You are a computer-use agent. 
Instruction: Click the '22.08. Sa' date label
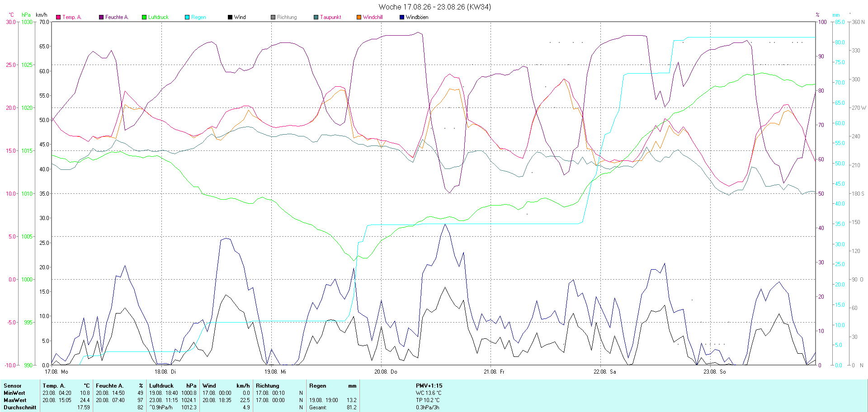click(605, 372)
